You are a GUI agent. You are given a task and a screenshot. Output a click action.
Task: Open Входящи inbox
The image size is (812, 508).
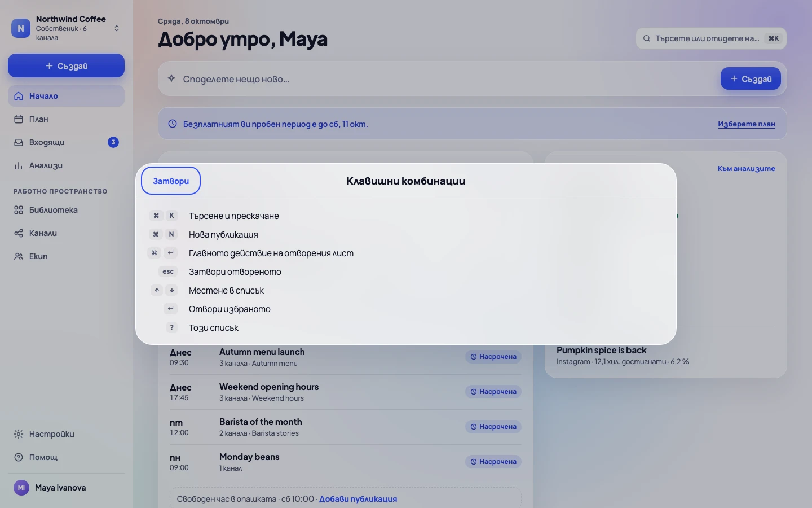(66, 142)
